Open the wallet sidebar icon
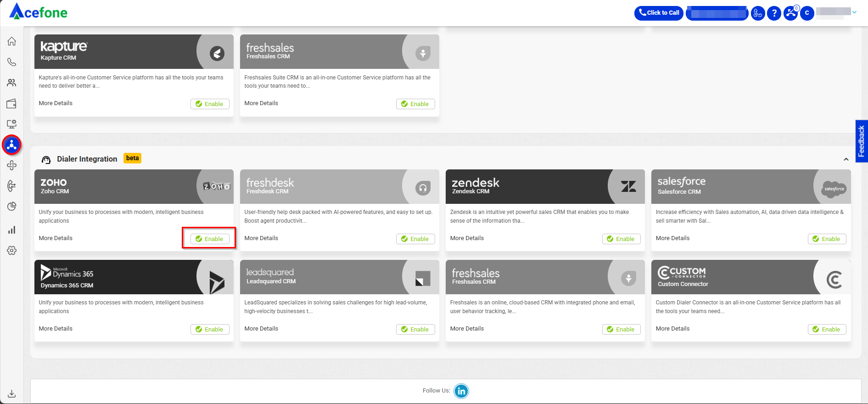868x404 pixels. pos(12,103)
